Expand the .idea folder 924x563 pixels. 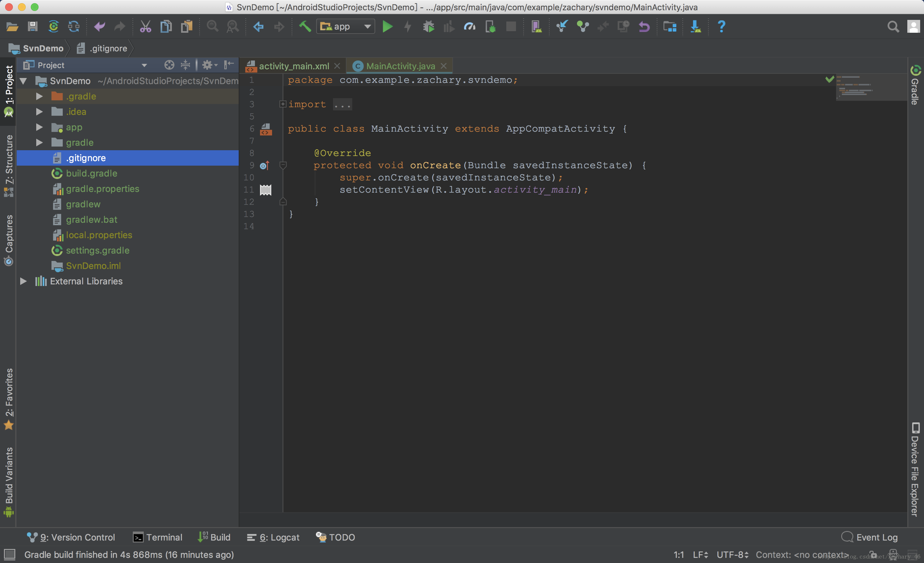click(x=39, y=111)
